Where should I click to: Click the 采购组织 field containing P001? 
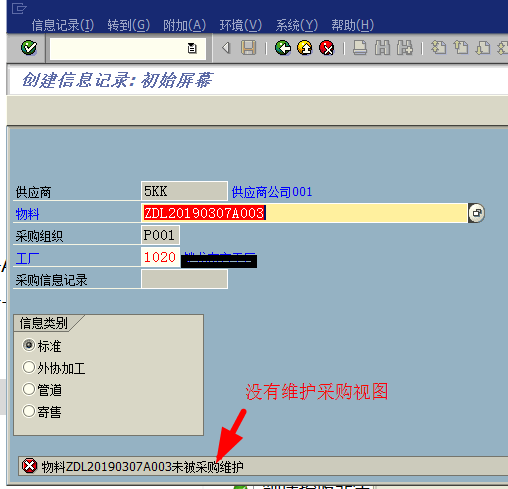(160, 235)
